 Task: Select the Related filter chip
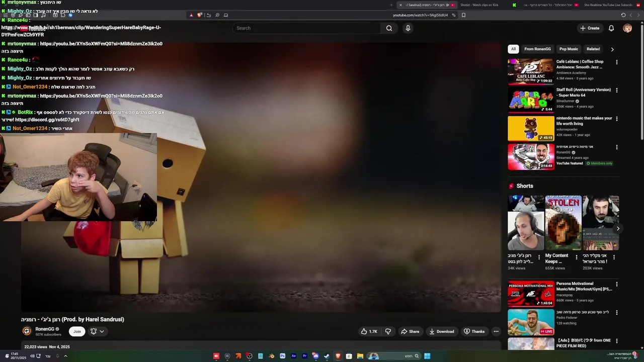coord(593,49)
